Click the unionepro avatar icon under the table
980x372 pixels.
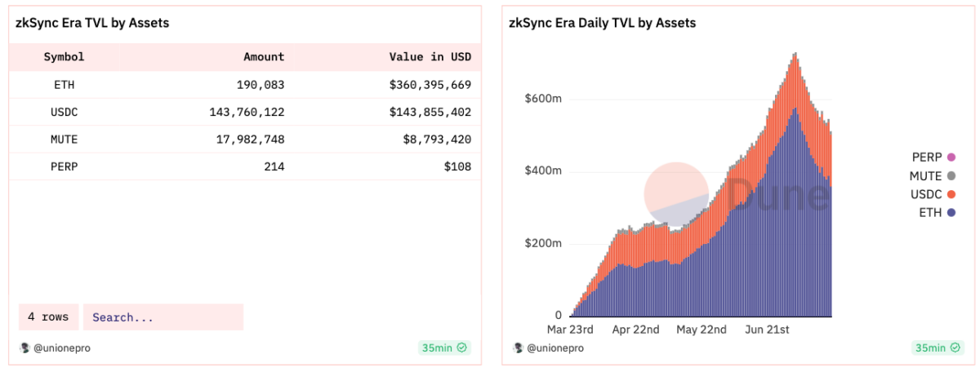24,348
